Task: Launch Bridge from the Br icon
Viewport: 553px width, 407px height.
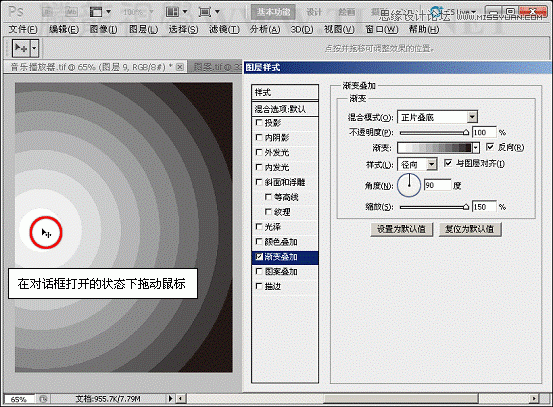Action: tap(48, 12)
